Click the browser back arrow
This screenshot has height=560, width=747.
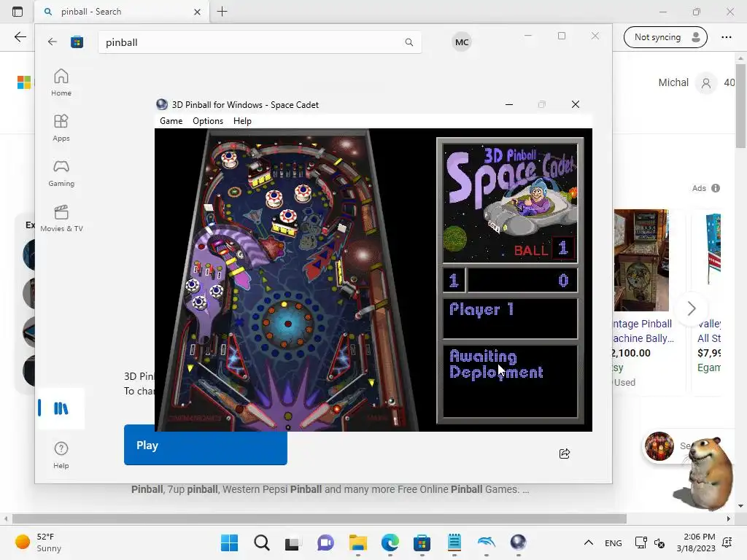(20, 37)
